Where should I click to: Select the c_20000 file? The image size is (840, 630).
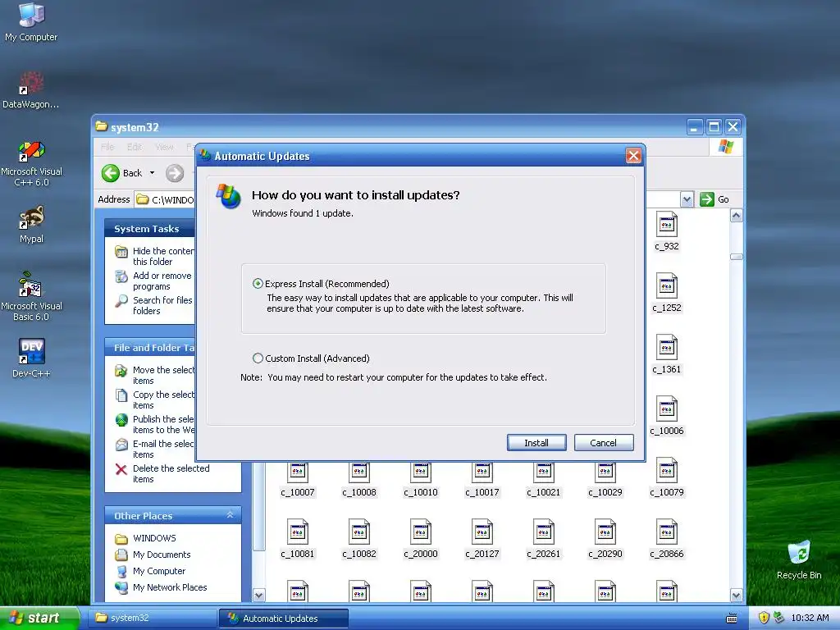click(x=421, y=539)
